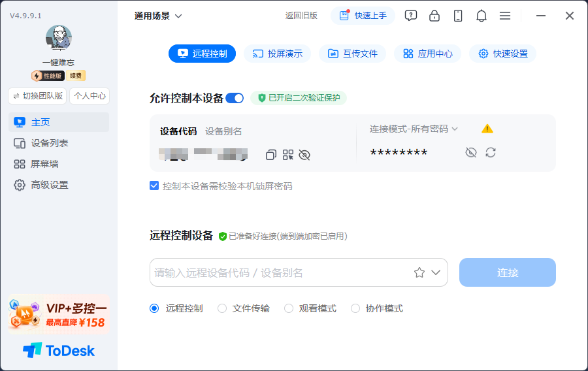Image resolution: width=588 pixels, height=371 pixels.
Task: Refresh the temporary password
Action: pos(491,153)
